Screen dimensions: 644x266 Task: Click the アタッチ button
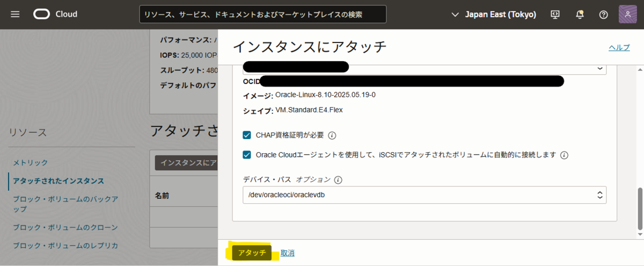click(x=252, y=253)
